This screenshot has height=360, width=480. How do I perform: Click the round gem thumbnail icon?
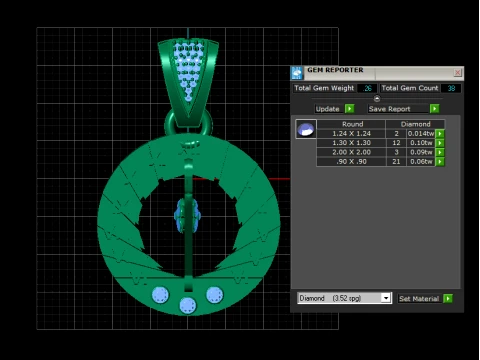(306, 129)
